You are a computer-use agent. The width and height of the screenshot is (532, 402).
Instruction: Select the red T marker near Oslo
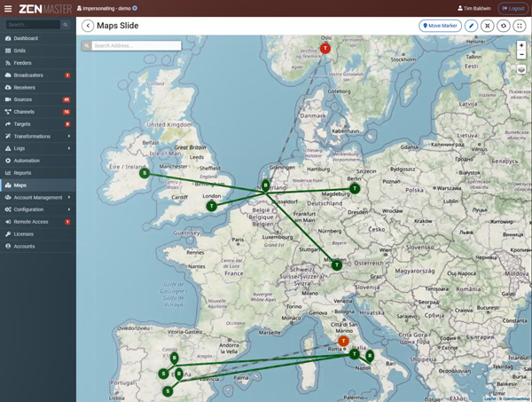tap(325, 48)
